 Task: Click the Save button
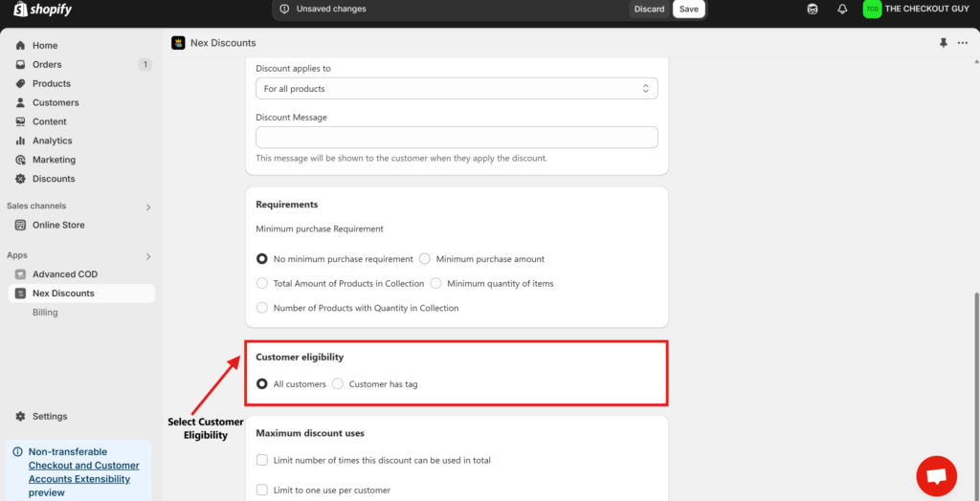[689, 9]
